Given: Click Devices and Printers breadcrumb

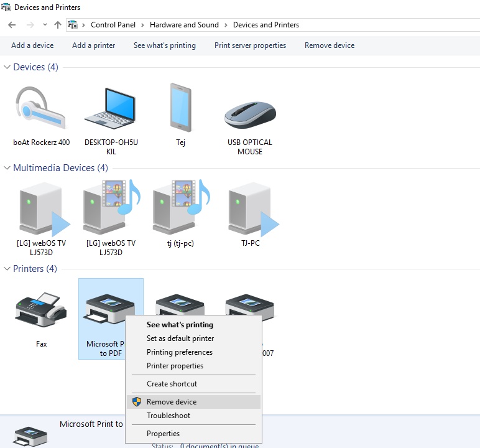Looking at the screenshot, I should coord(266,25).
